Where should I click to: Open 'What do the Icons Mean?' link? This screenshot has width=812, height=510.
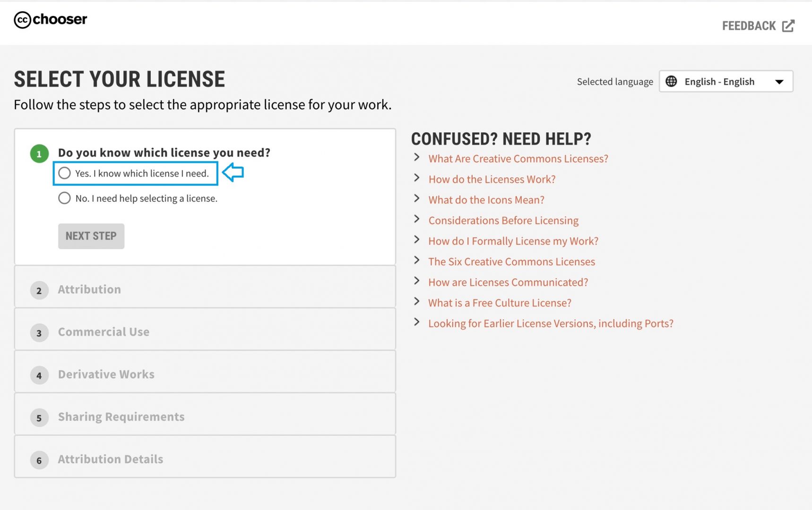click(486, 200)
